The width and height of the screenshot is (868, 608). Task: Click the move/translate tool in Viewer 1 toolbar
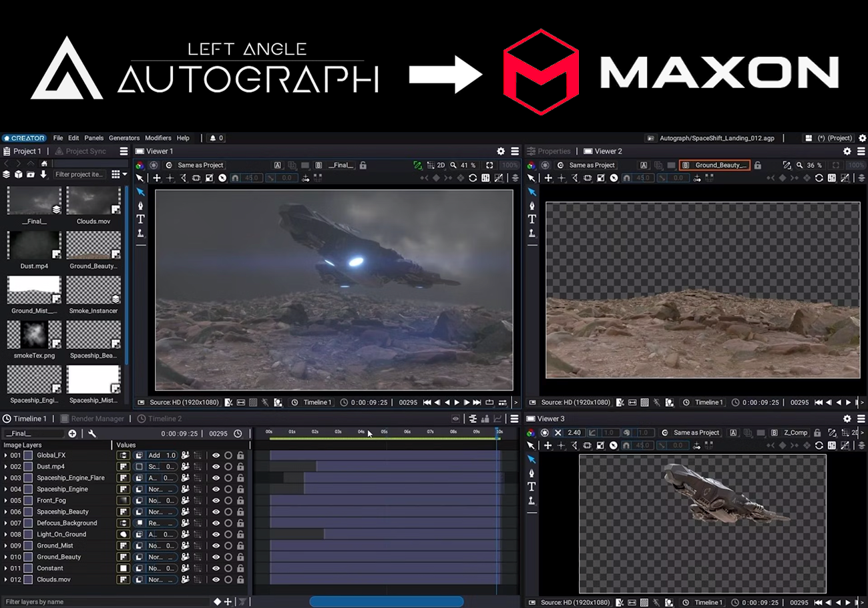tap(157, 178)
